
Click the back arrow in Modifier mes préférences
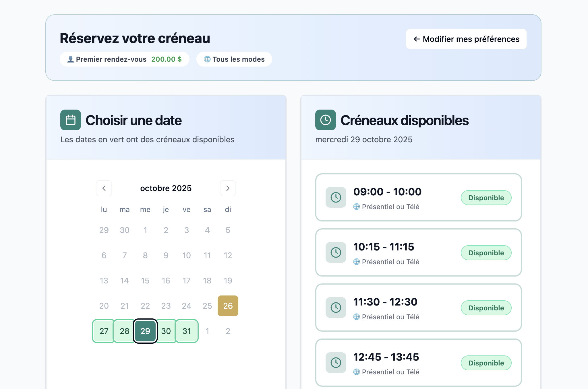pyautogui.click(x=417, y=39)
